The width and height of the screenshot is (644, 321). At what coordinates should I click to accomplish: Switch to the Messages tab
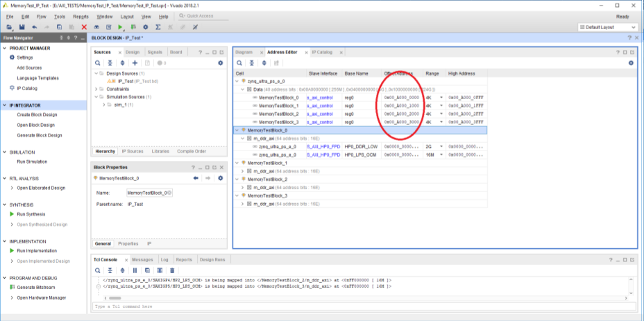142,259
